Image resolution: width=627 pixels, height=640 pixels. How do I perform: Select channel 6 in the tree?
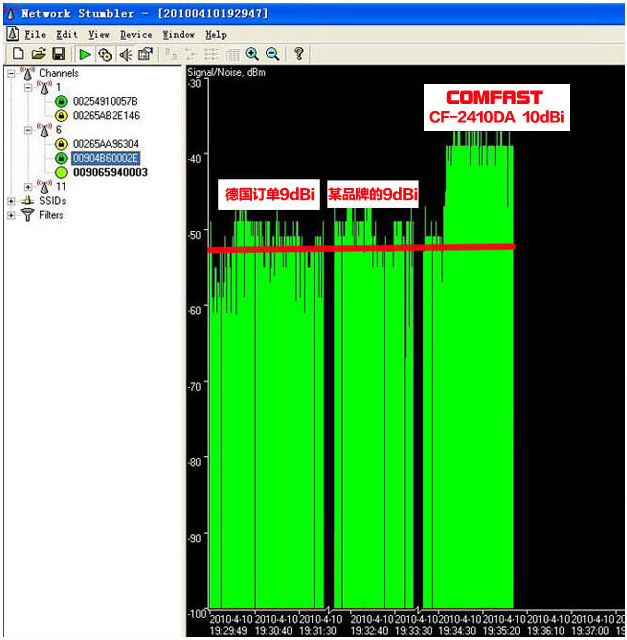(x=59, y=130)
